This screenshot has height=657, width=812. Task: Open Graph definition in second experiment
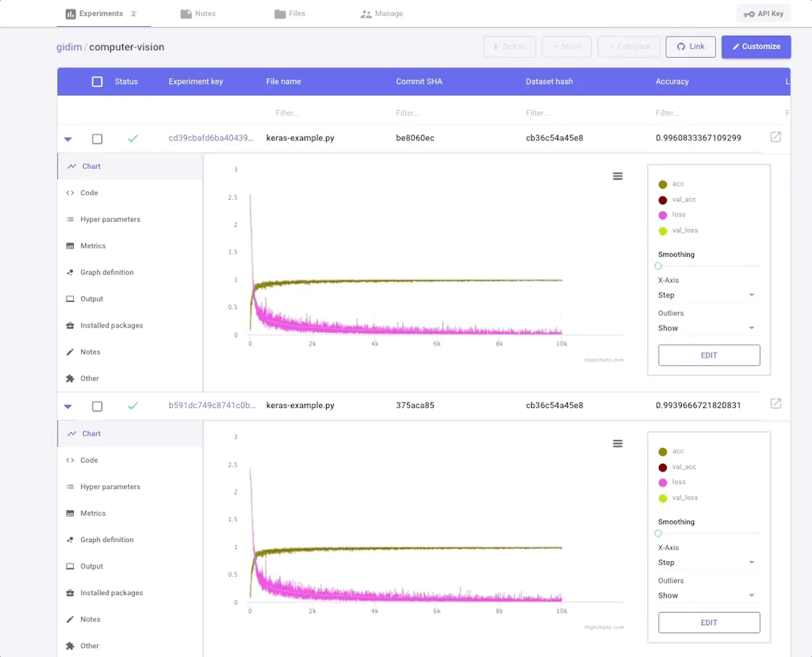(106, 540)
